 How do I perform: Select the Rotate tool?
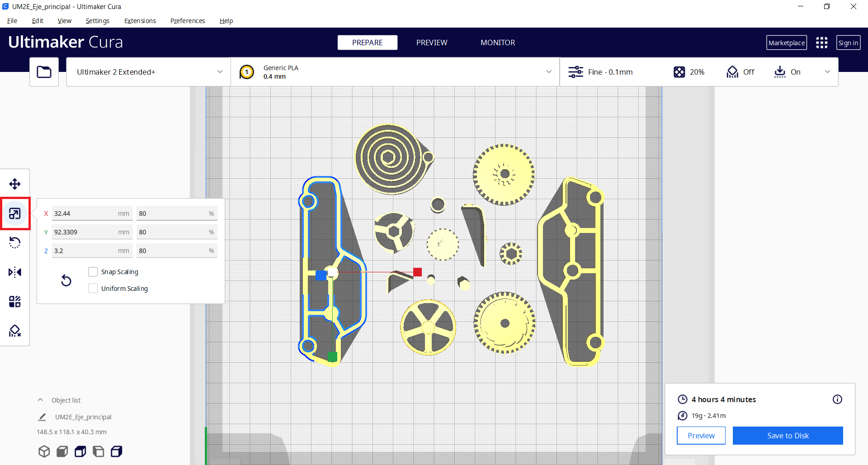click(x=15, y=243)
